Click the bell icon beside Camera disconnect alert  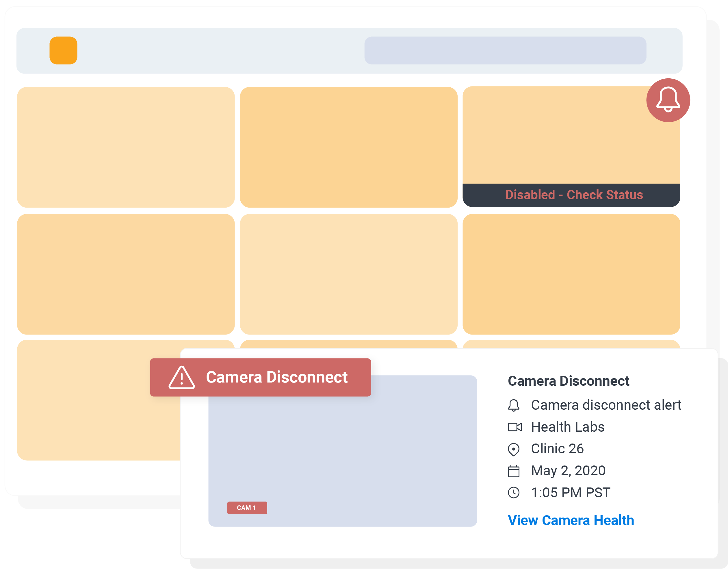point(513,405)
